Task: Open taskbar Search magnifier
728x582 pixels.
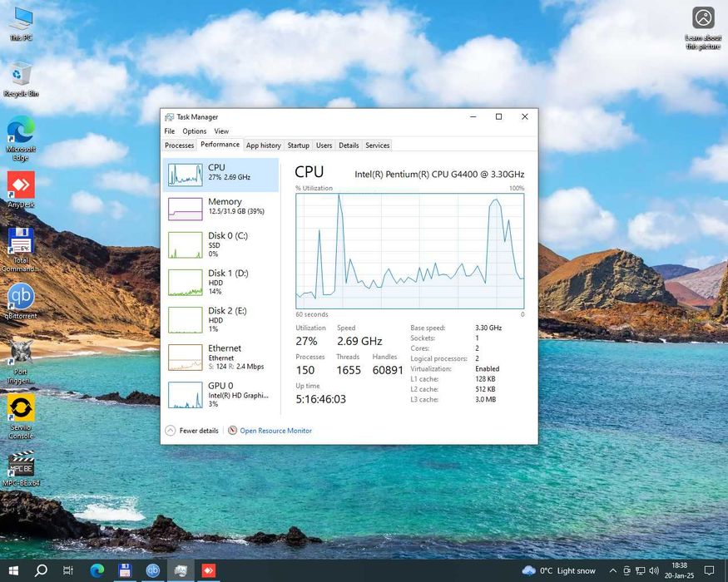Action: (41, 570)
